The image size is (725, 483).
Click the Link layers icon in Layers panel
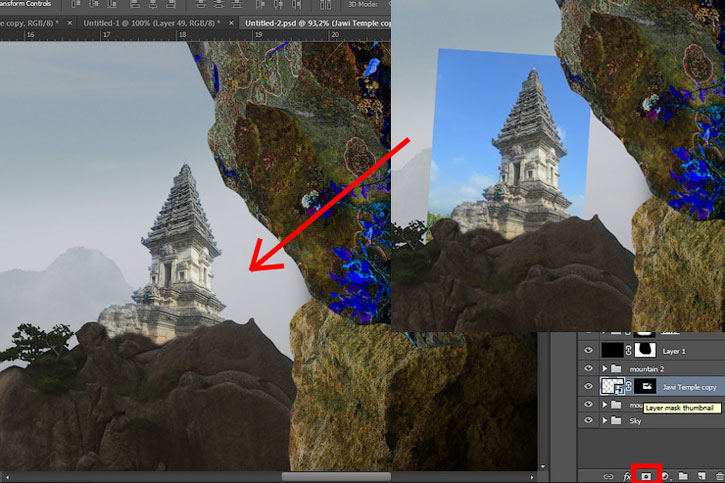tap(608, 476)
